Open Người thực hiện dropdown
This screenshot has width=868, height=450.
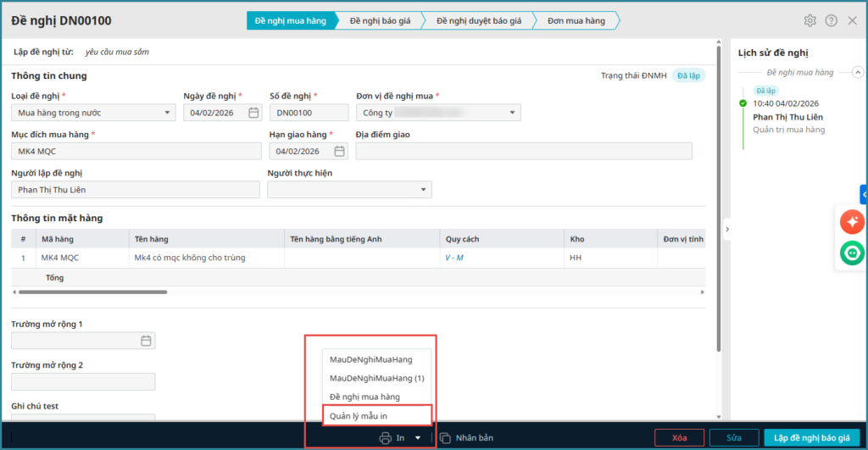(423, 189)
